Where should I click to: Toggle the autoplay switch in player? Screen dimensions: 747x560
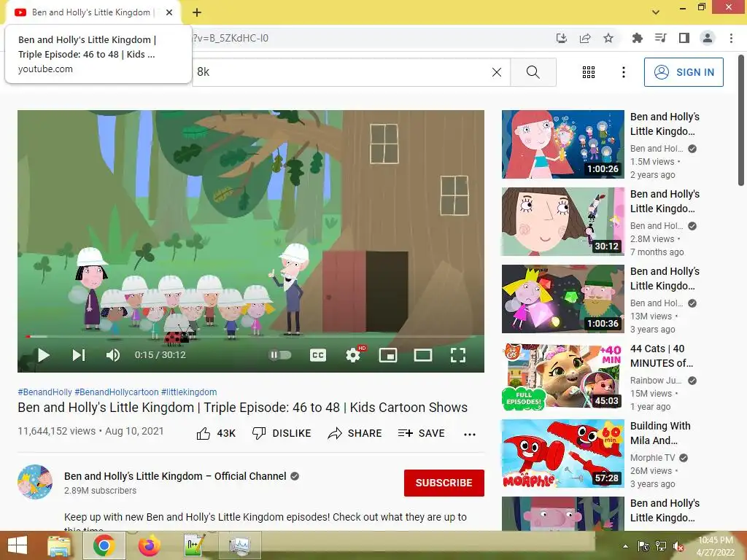tap(280, 355)
